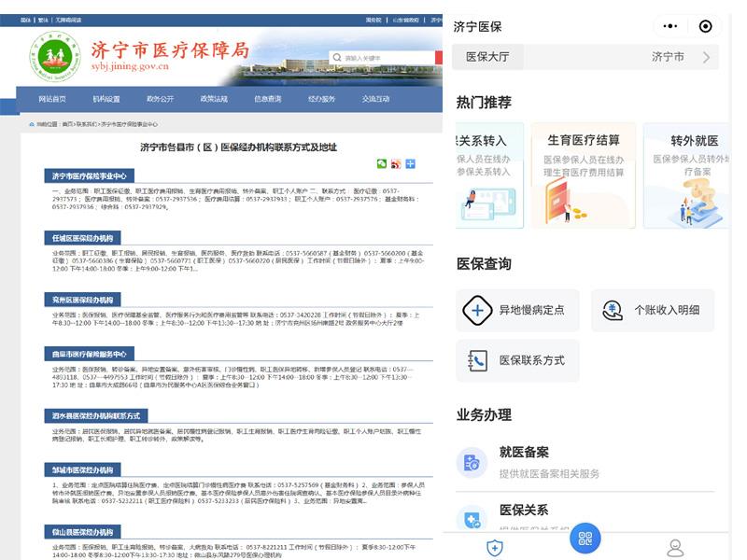This screenshot has width=747, height=560.
Task: Click the search magnifier icon in website header
Action: click(x=337, y=58)
